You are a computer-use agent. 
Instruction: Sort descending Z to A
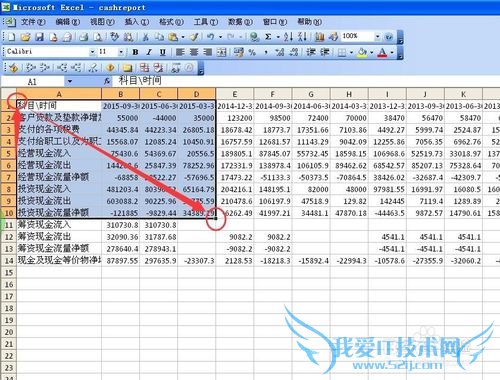click(302, 37)
